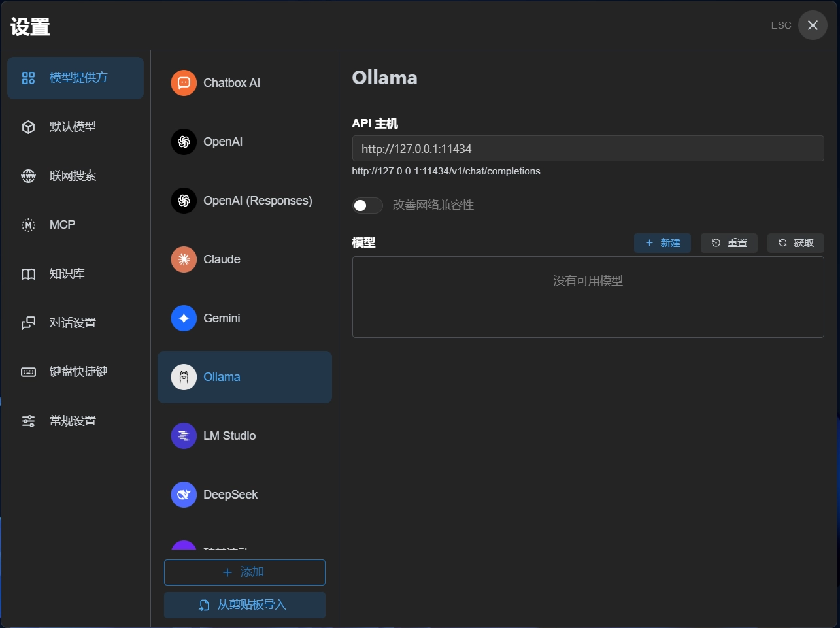
Task: Click the 联网搜索 globe icon
Action: [28, 176]
